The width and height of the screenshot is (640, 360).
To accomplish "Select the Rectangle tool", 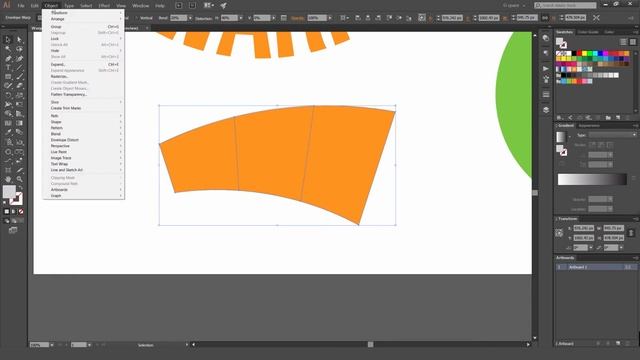I will coord(7,77).
